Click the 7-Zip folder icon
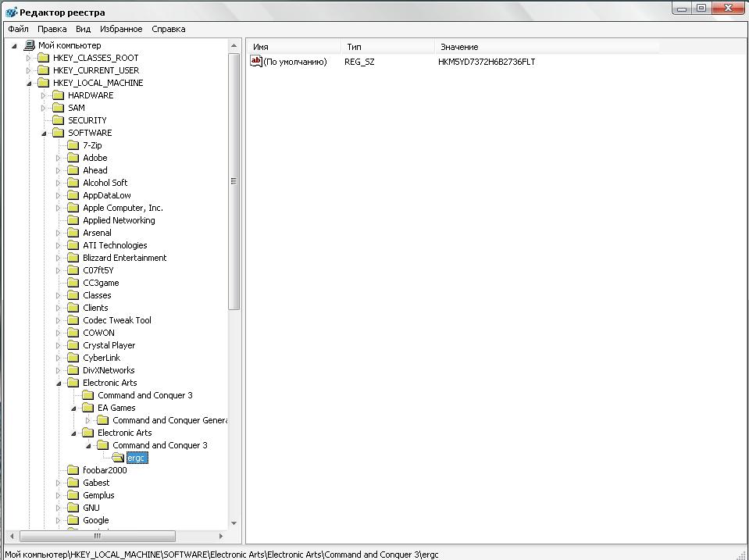749x560 pixels. [73, 145]
